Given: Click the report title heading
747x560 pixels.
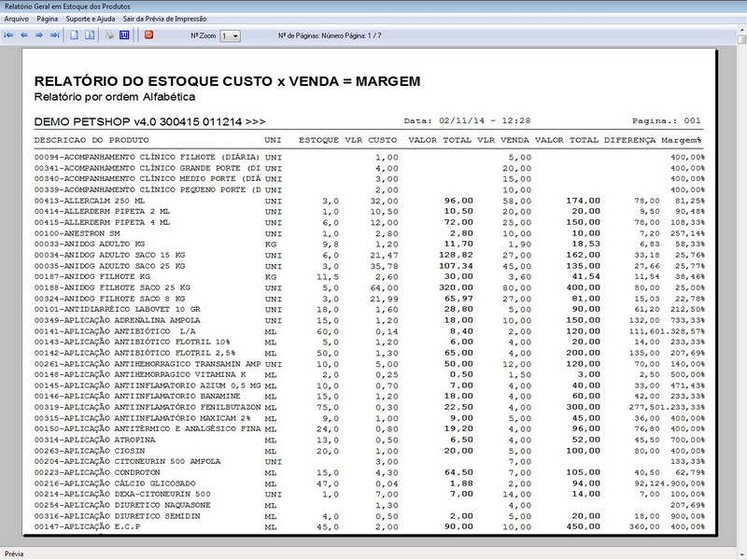Looking at the screenshot, I should tap(227, 81).
